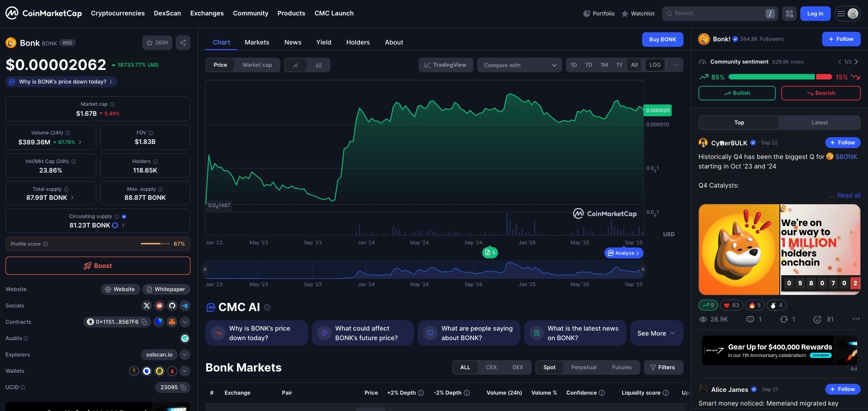Select the Perpetual market type
868x411 pixels.
pos(584,367)
